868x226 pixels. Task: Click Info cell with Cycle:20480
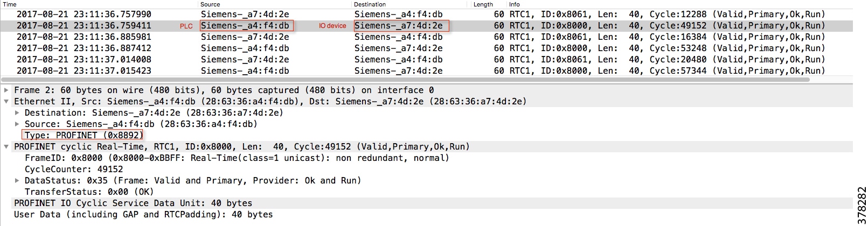click(x=667, y=59)
